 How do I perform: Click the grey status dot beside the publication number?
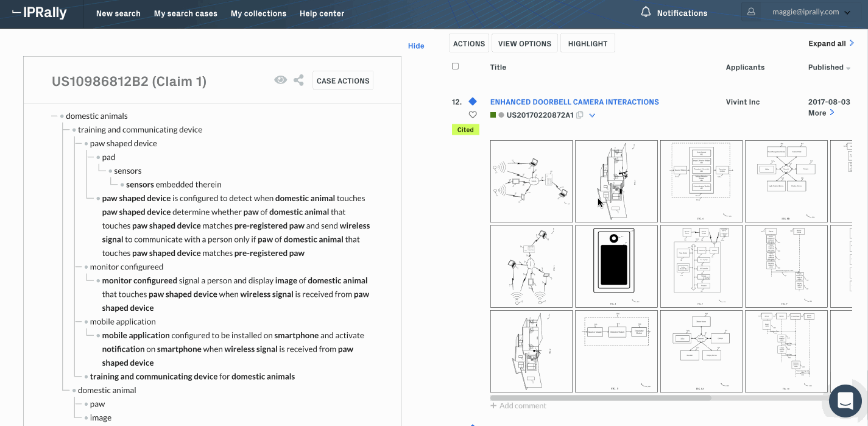501,114
